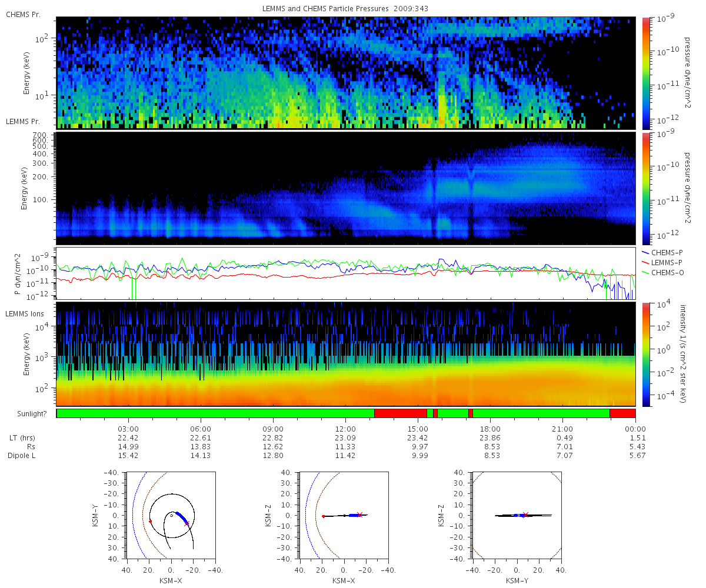The width and height of the screenshot is (706, 588).
Task: Click the top CHEMS pressure color bar
Action: [x=647, y=73]
